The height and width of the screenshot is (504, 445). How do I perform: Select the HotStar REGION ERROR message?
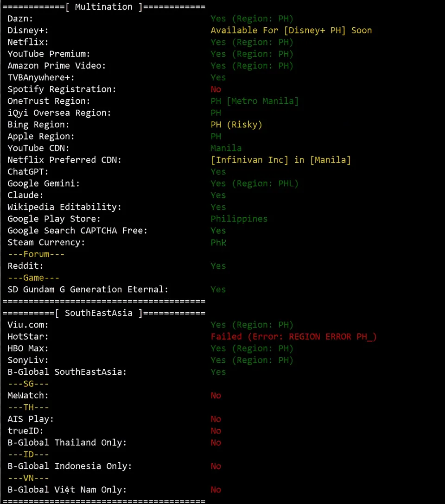(x=293, y=336)
